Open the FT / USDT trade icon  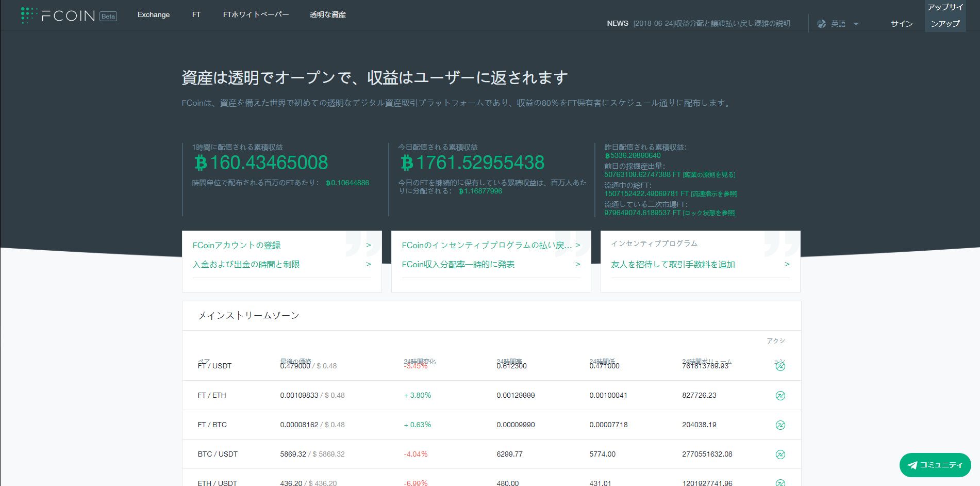coord(780,366)
